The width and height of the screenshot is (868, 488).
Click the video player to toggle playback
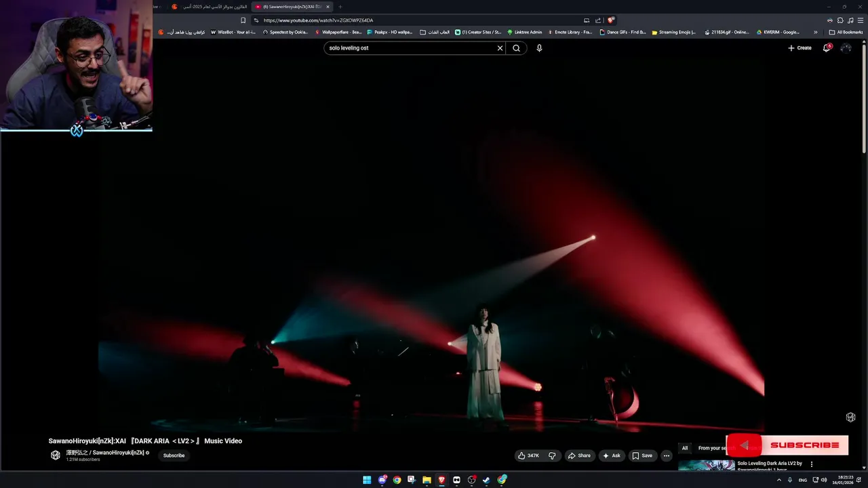[431, 244]
